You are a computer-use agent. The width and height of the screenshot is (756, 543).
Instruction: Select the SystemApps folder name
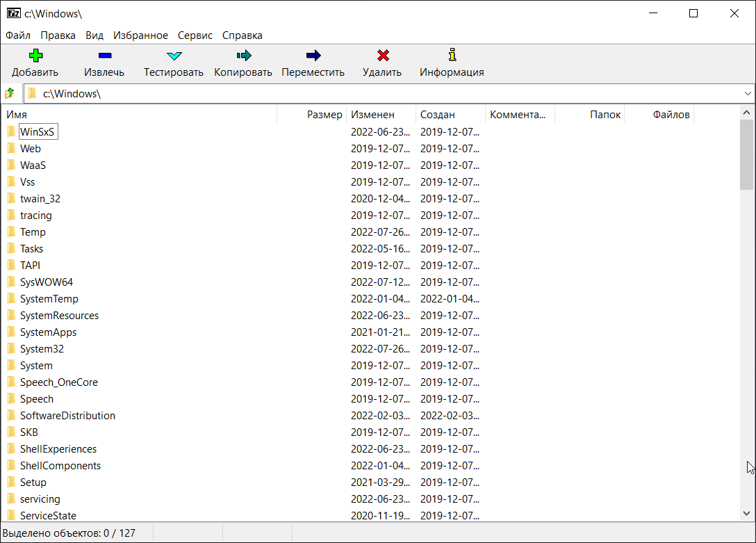48,332
